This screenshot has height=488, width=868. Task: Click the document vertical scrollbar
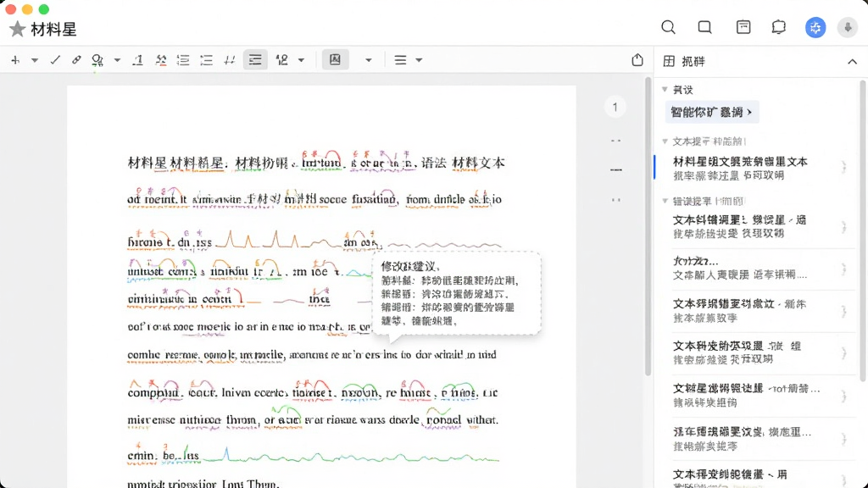(648, 227)
